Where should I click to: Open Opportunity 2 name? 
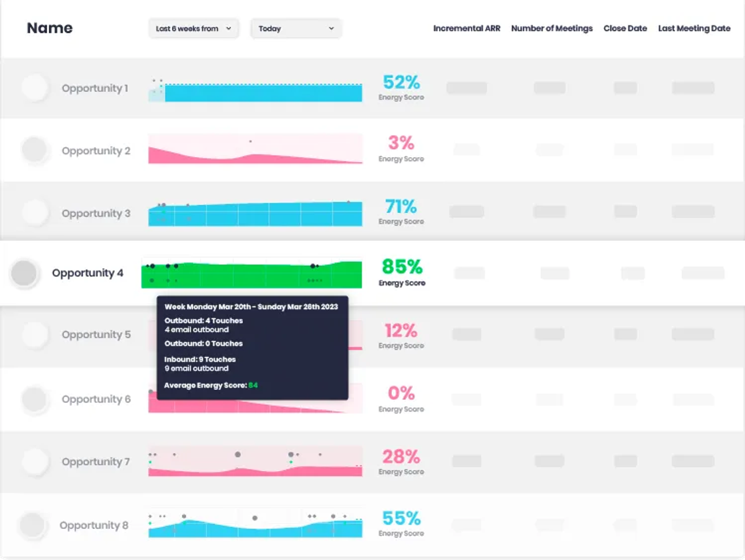pos(96,151)
